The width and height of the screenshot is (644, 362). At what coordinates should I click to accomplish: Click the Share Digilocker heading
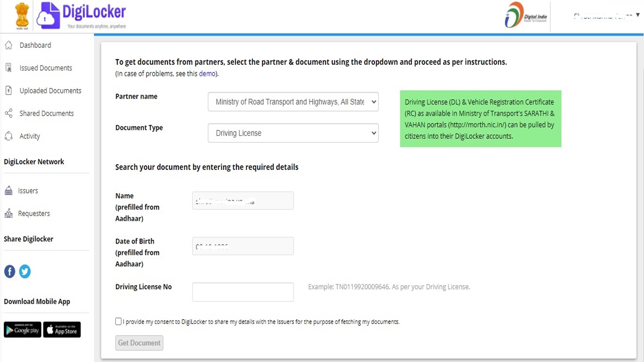click(x=28, y=239)
